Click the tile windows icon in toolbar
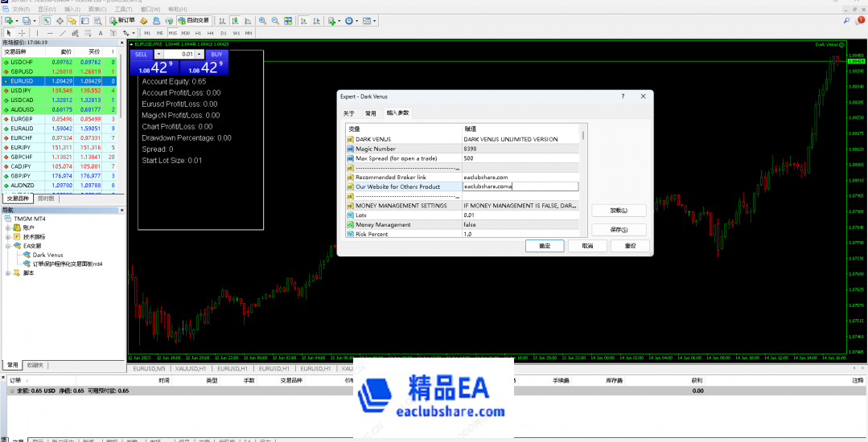This screenshot has height=442, width=868. click(288, 20)
